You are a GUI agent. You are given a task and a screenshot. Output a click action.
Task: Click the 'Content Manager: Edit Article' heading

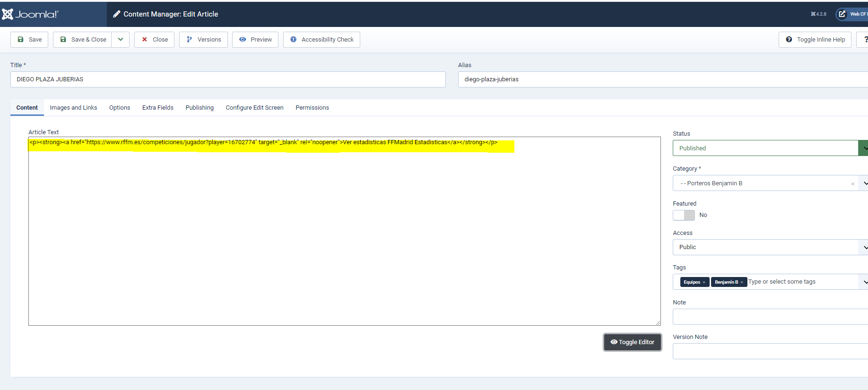coord(171,14)
